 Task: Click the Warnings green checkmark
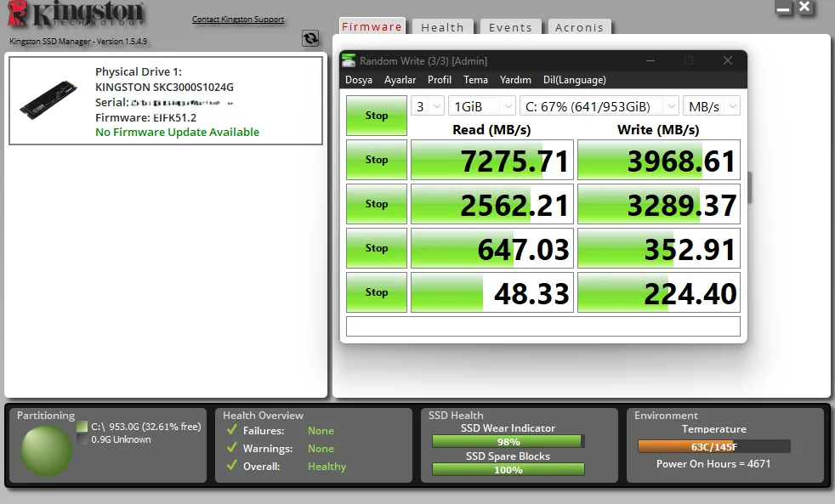click(x=231, y=448)
